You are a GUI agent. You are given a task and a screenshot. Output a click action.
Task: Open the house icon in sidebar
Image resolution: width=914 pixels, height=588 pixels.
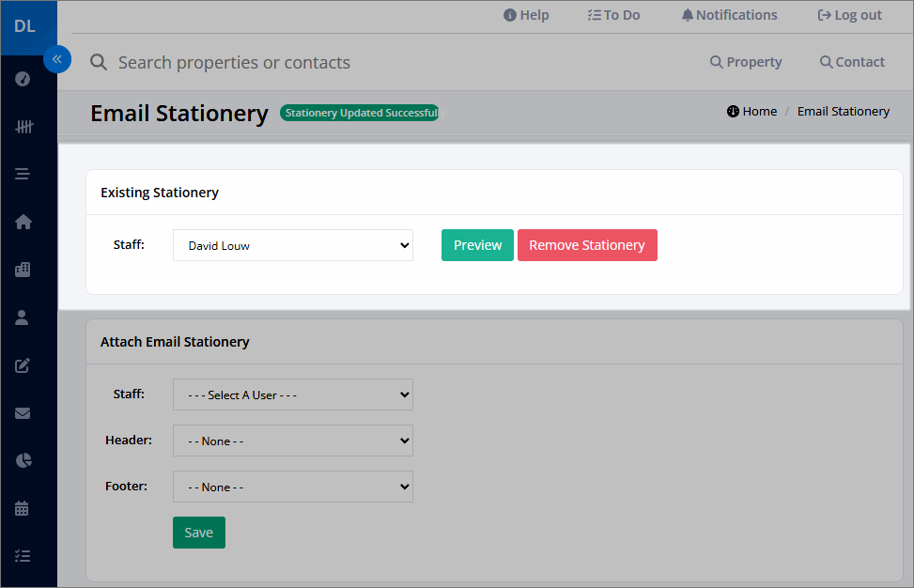coord(23,222)
